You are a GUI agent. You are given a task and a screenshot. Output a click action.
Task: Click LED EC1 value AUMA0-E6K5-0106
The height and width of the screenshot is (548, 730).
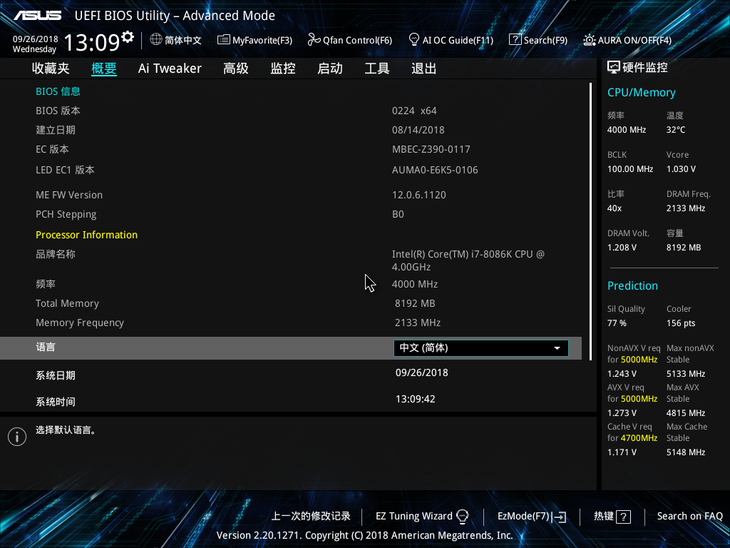(435, 170)
